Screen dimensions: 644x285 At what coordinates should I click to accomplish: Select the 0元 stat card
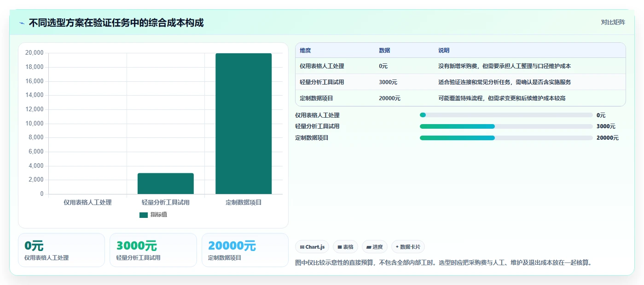coord(62,250)
